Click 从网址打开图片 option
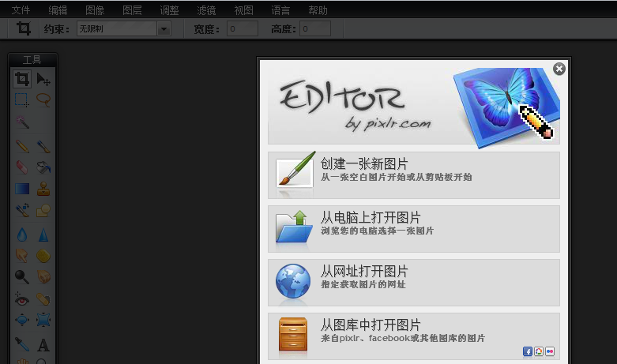617x364 pixels. pyautogui.click(x=413, y=283)
